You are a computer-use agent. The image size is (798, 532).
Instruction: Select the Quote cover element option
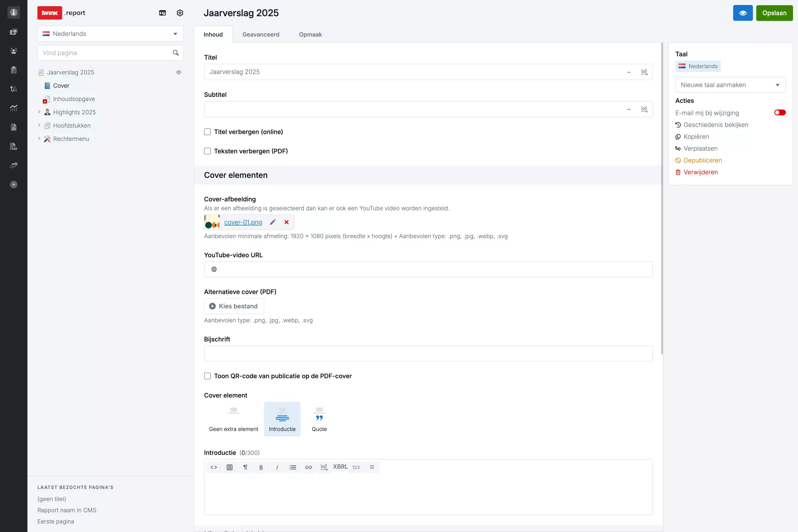319,419
